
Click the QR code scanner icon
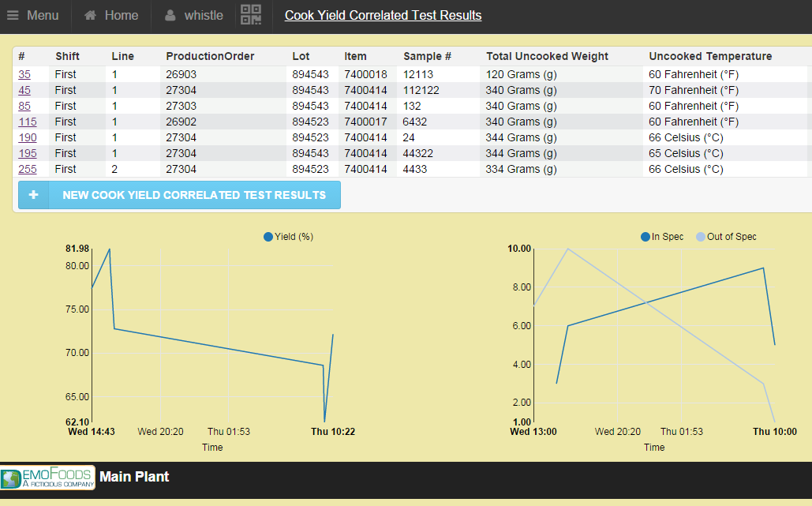click(x=251, y=15)
